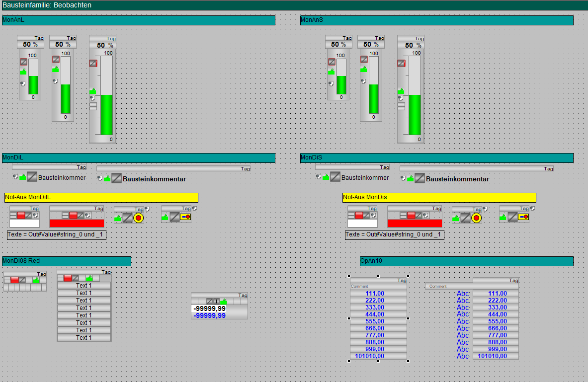Select the yellow Not-Aus MonDiIL label
This screenshot has height=382, width=588.
coord(101,198)
